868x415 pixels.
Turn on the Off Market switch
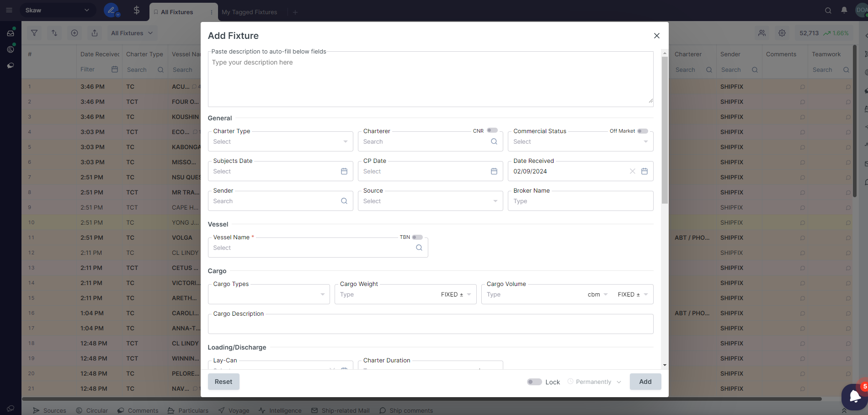pos(642,131)
